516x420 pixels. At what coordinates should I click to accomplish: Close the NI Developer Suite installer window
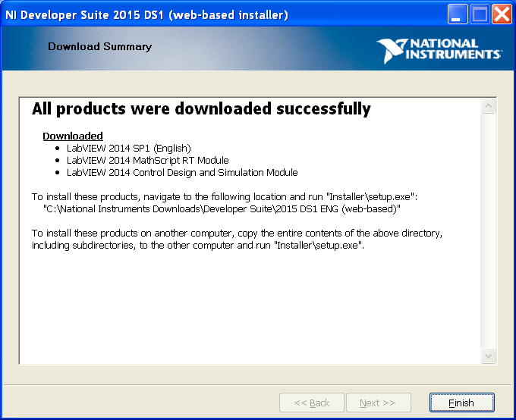(502, 14)
